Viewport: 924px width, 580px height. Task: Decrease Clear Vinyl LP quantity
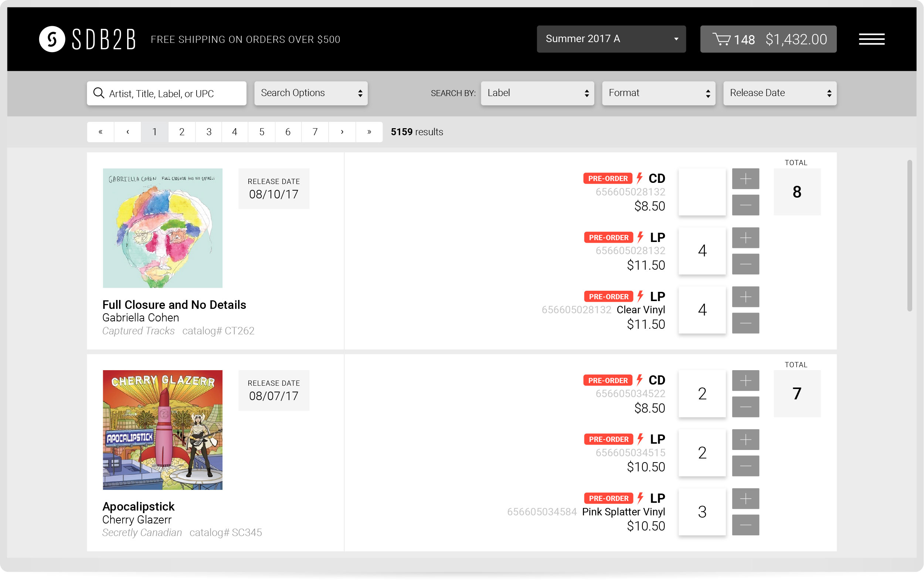[745, 323]
